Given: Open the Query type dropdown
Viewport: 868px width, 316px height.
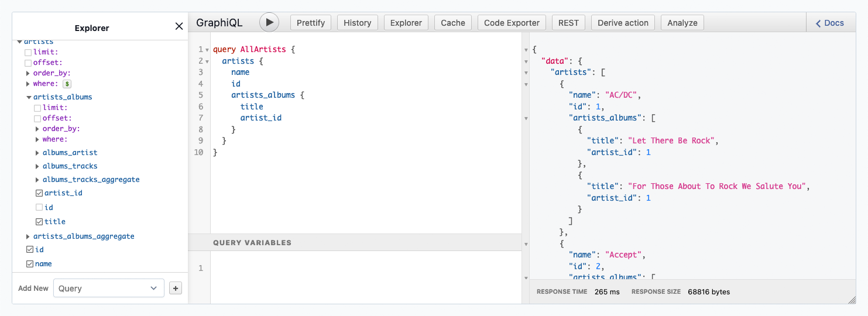Looking at the screenshot, I should tap(108, 288).
